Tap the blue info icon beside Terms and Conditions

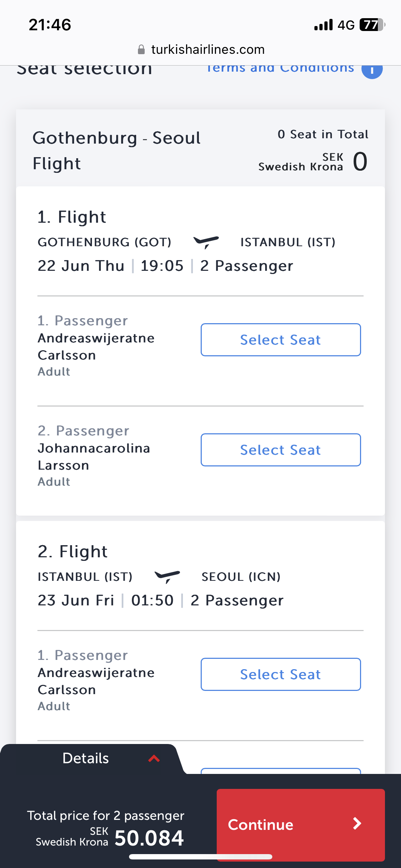[x=372, y=70]
